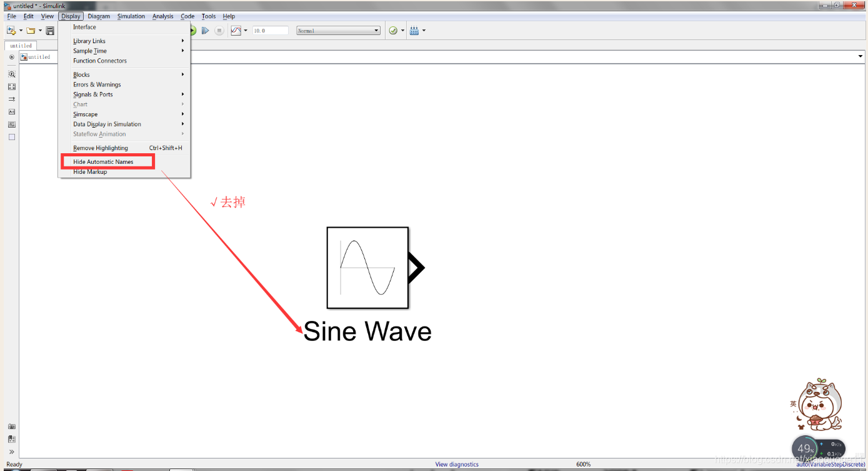Image resolution: width=868 pixels, height=471 pixels.
Task: Click the 600% zoom status text
Action: click(583, 464)
